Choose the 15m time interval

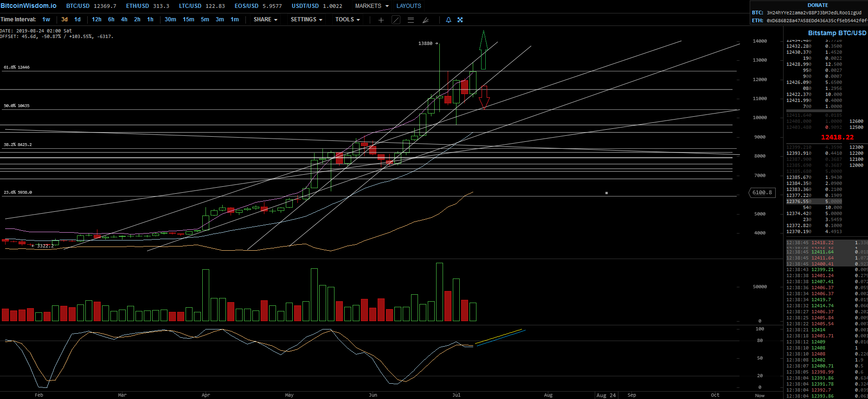(188, 19)
